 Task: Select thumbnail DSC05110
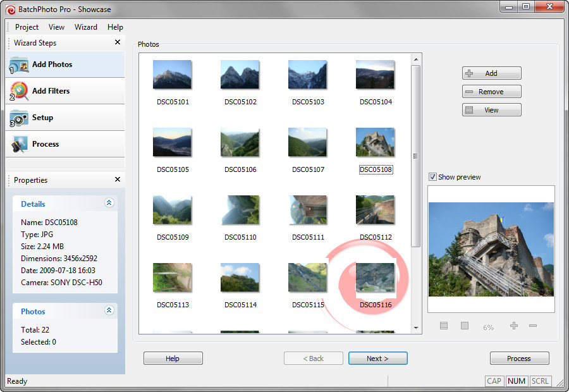pos(240,210)
